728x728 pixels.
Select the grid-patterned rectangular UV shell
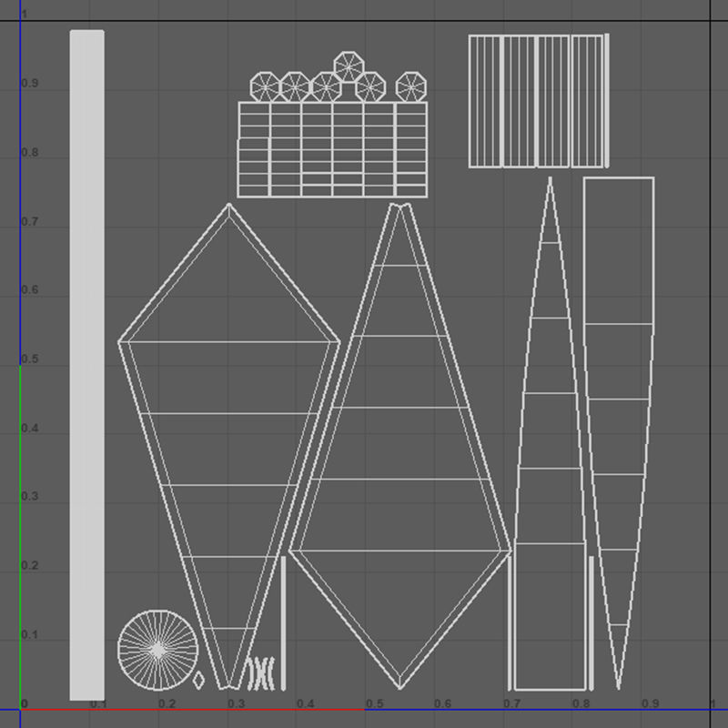(x=332, y=150)
